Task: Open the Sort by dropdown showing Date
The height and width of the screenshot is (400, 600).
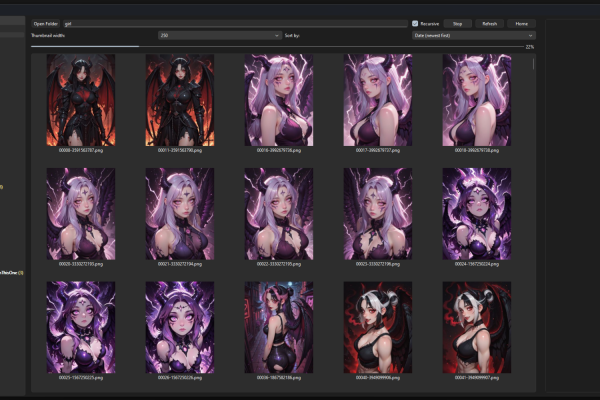Action: 474,36
